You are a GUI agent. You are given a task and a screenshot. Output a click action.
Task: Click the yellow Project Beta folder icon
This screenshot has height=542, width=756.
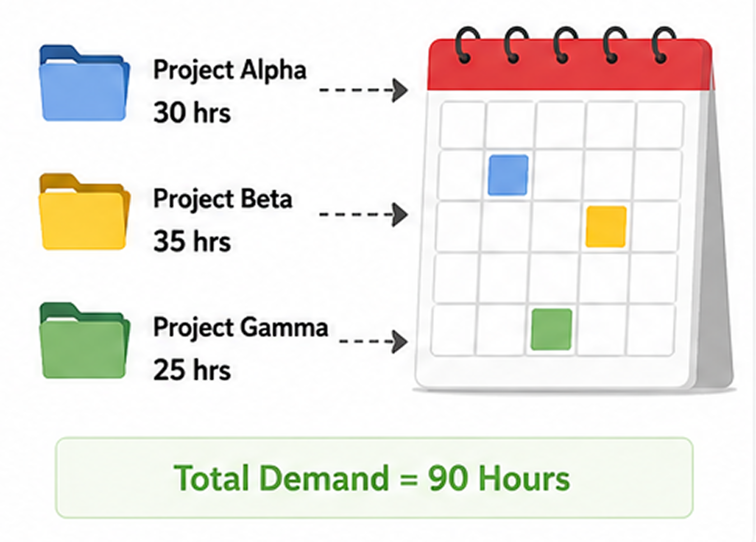[x=84, y=211]
